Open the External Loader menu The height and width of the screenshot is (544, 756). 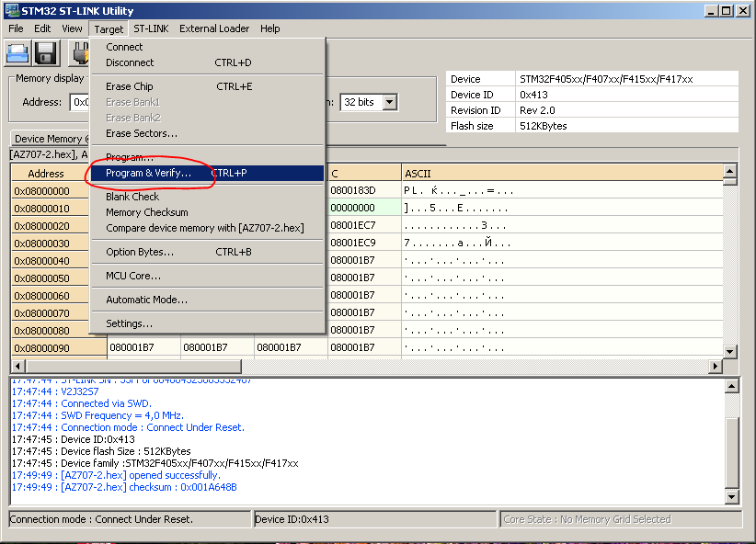click(x=214, y=28)
